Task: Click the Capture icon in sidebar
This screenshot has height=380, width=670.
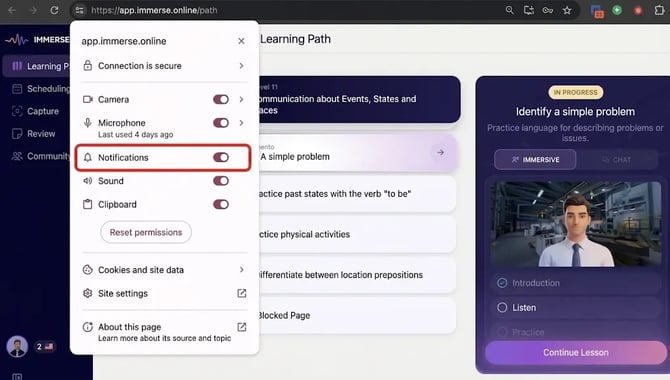Action: pos(17,111)
